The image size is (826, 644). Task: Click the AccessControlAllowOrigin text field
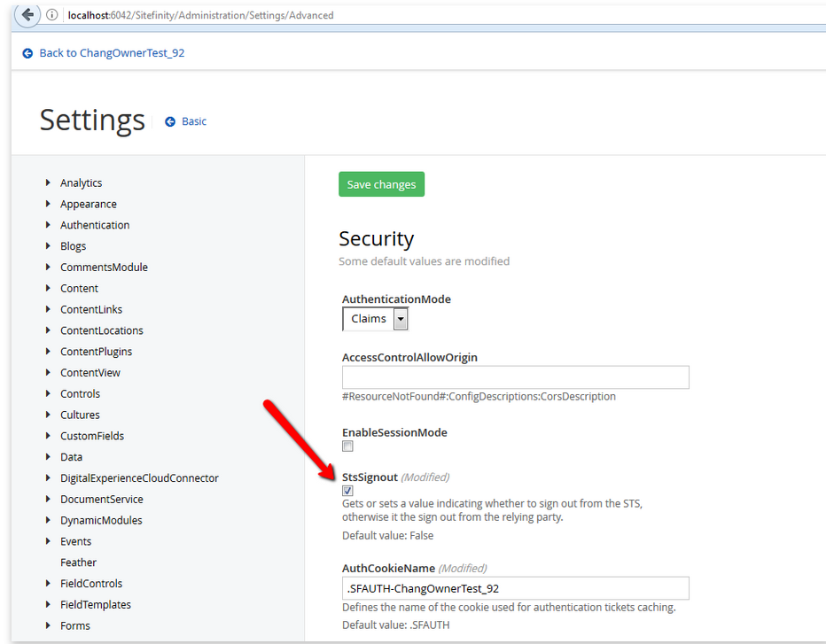coord(515,377)
